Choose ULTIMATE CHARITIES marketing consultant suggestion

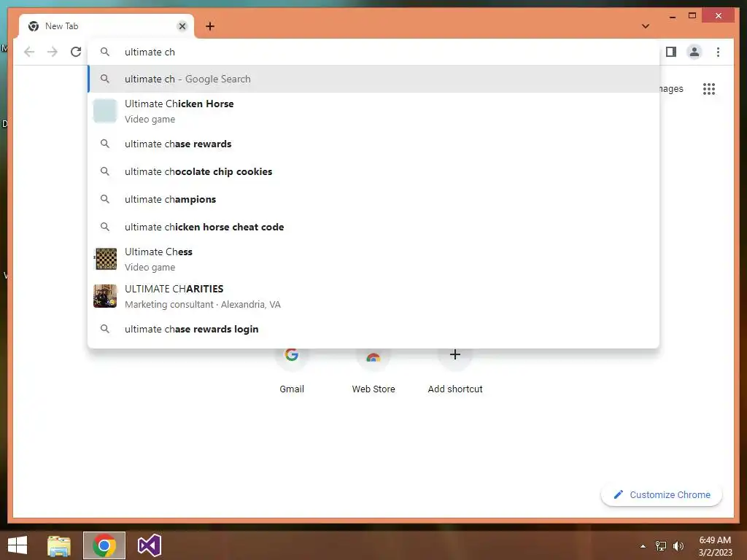coord(373,296)
